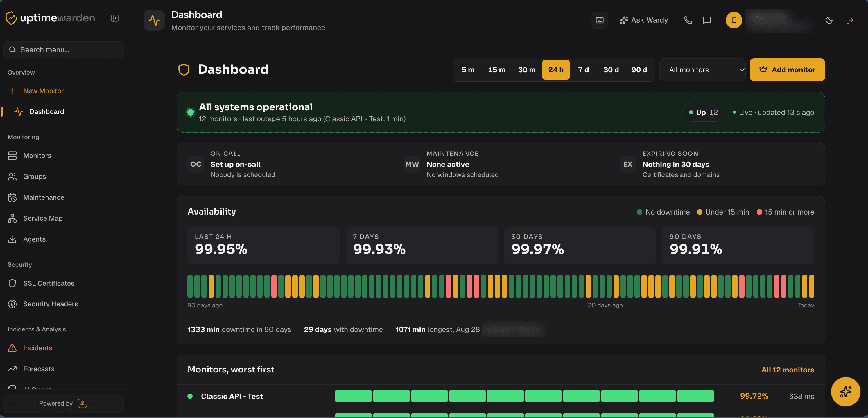
Task: Open keyboard shortcuts icon
Action: tap(600, 20)
